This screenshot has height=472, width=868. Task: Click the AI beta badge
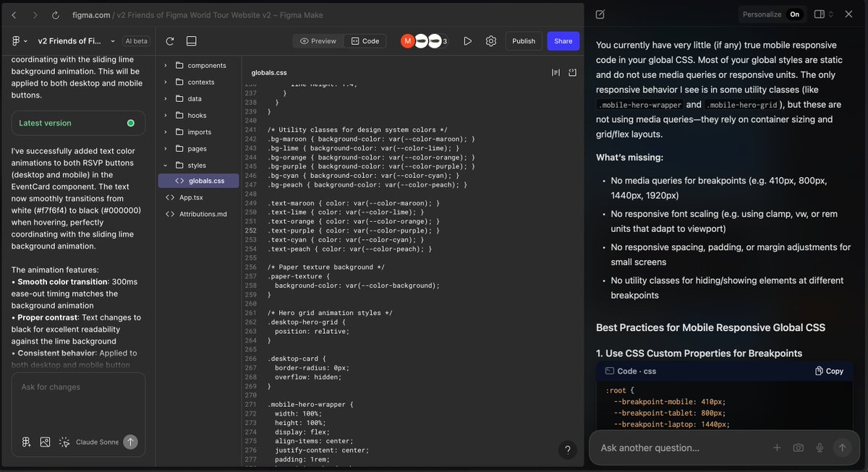136,41
